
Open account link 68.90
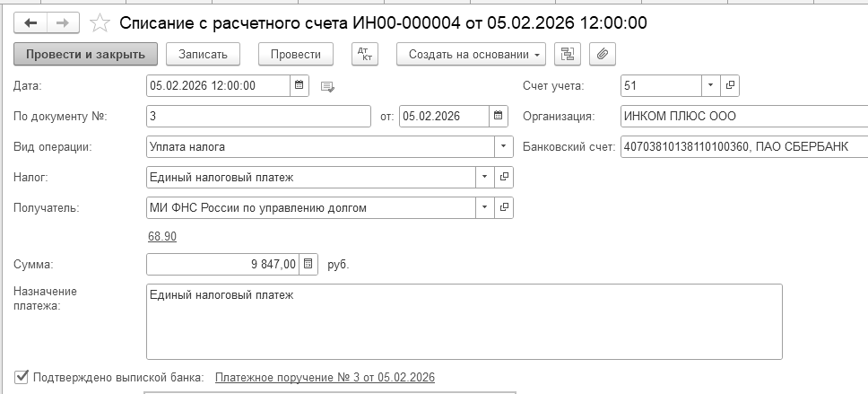point(162,237)
